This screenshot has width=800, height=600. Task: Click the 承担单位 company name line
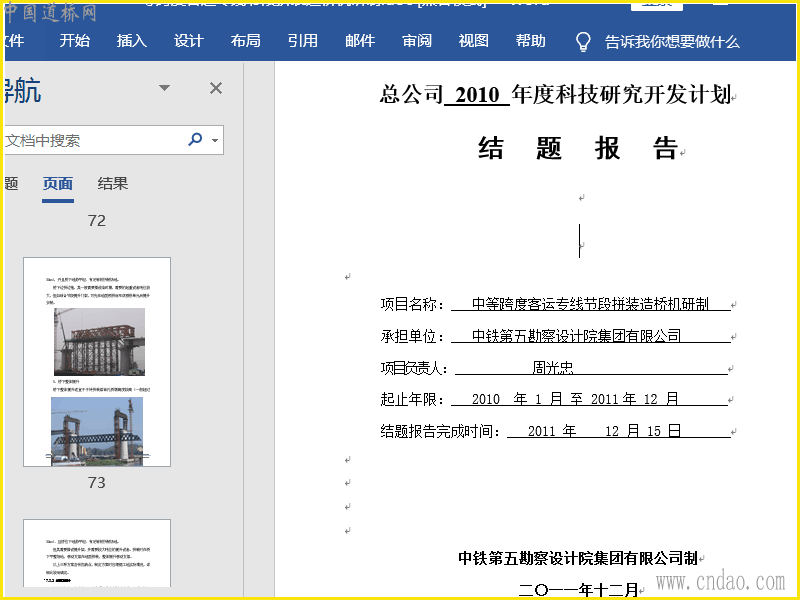point(577,336)
